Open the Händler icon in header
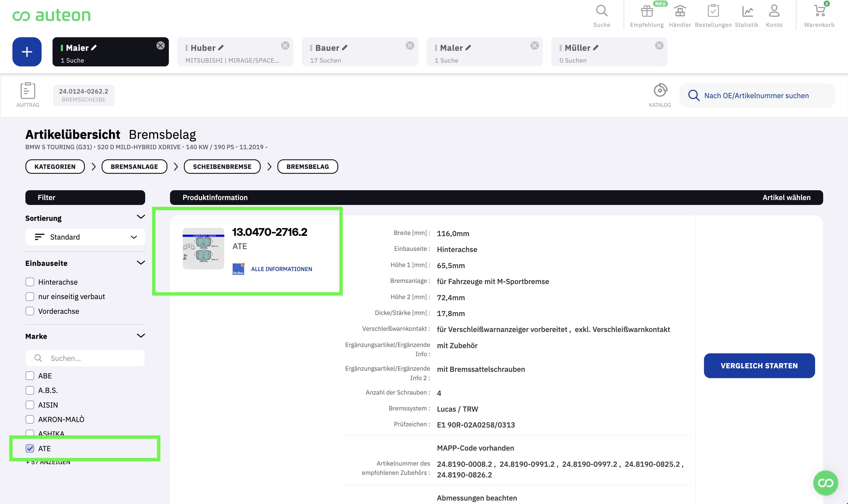 point(679,12)
